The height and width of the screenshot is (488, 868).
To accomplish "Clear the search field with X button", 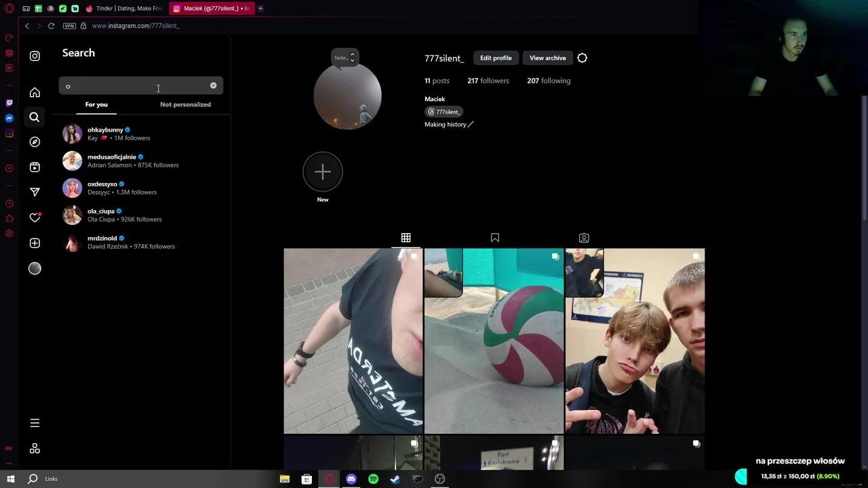I will 213,85.
